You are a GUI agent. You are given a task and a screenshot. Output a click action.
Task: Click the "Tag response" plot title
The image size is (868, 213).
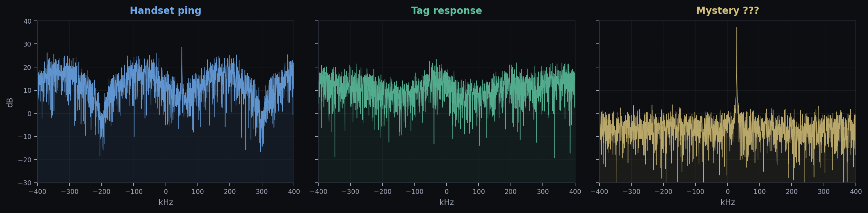446,11
